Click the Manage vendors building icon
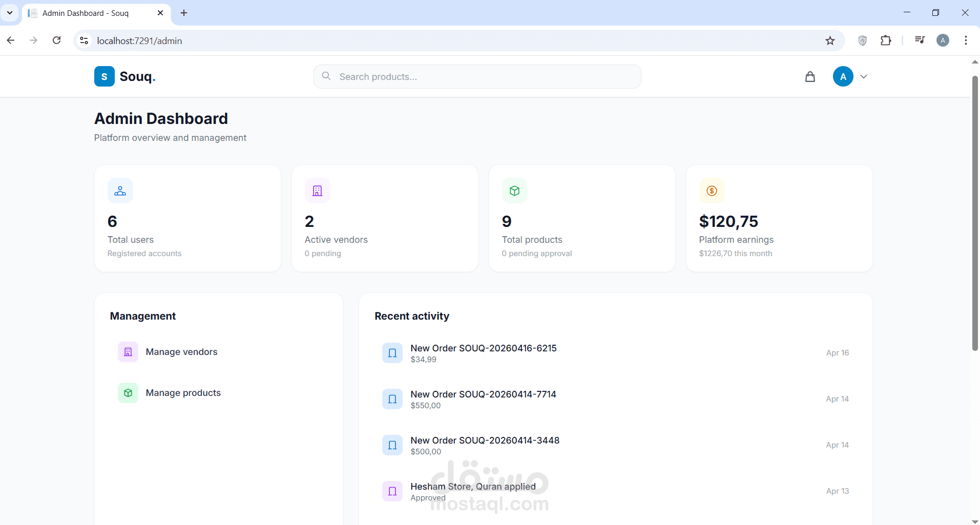 (128, 352)
